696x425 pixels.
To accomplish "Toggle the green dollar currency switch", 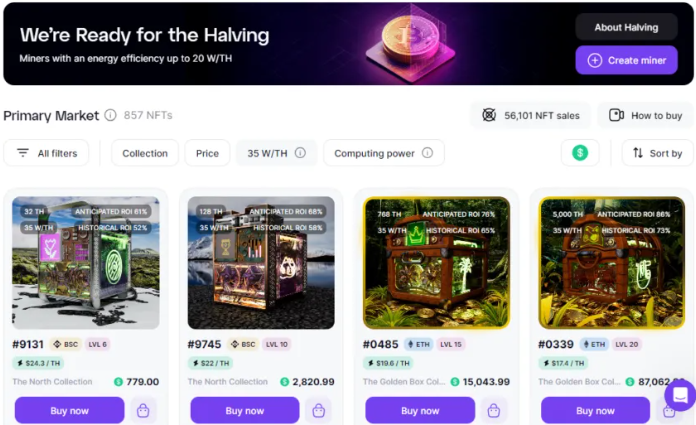I will point(580,153).
